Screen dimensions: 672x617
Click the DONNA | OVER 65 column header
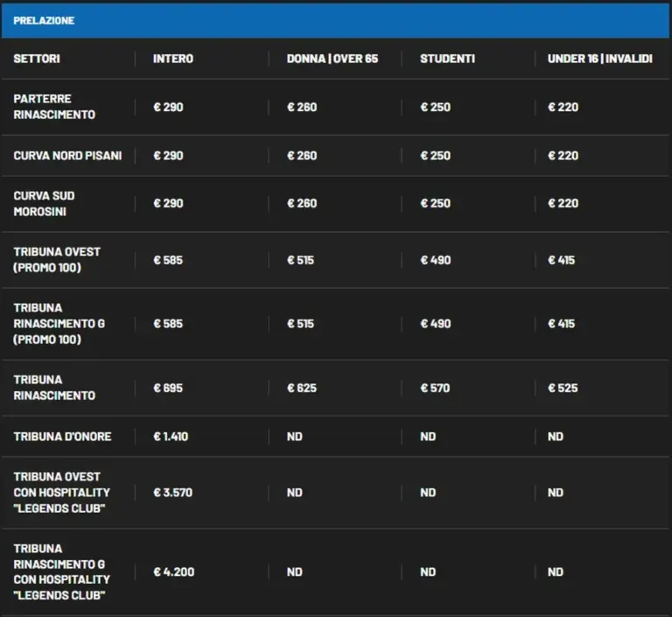332,59
